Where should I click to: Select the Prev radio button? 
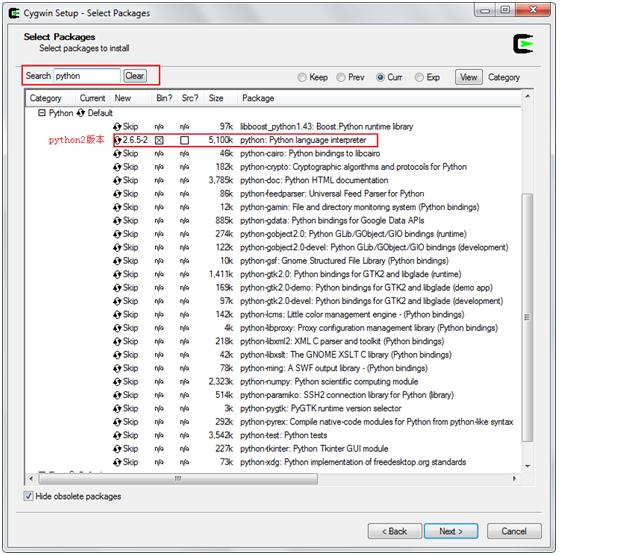pyautogui.click(x=341, y=78)
